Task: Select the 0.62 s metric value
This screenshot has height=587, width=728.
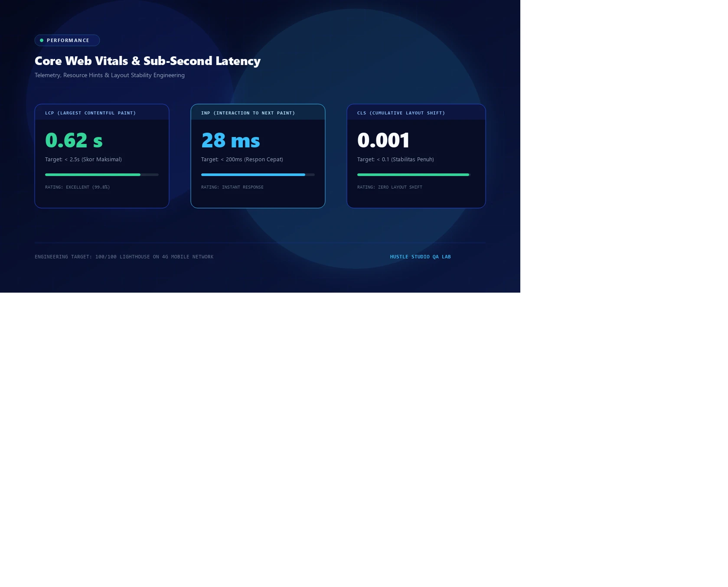Action: click(x=74, y=140)
